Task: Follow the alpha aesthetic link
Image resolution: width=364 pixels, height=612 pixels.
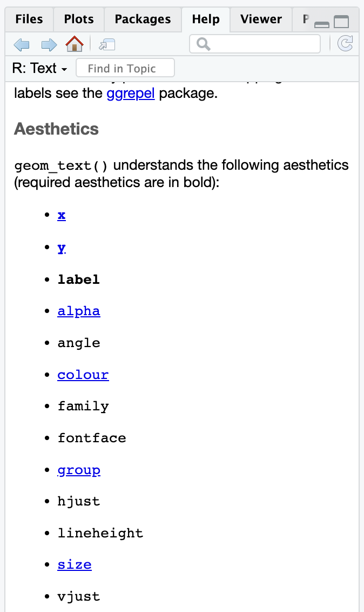Action: click(79, 311)
